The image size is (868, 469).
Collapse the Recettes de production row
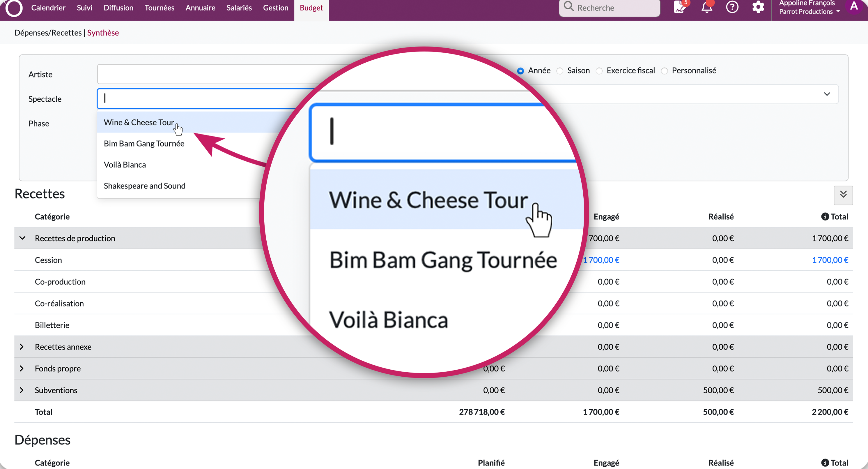pos(22,238)
